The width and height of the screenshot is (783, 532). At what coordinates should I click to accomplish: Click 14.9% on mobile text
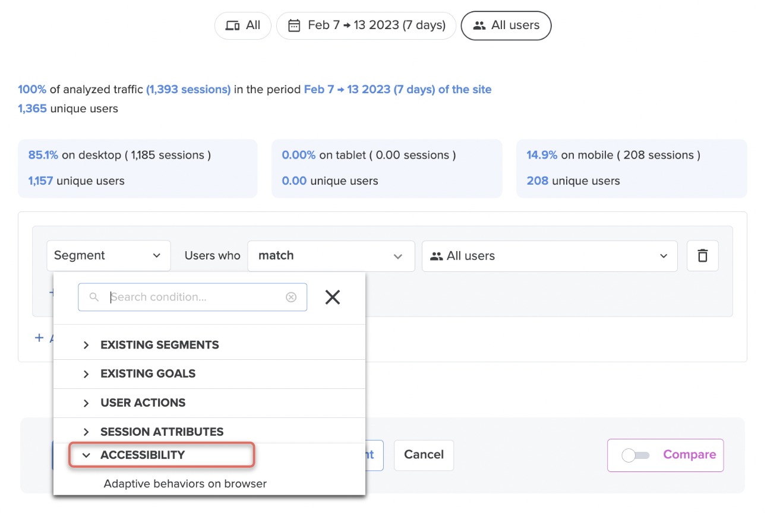coord(613,155)
